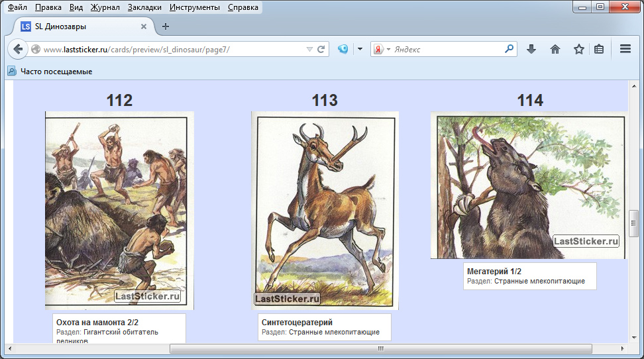Go back using the back arrow button

pos(18,49)
